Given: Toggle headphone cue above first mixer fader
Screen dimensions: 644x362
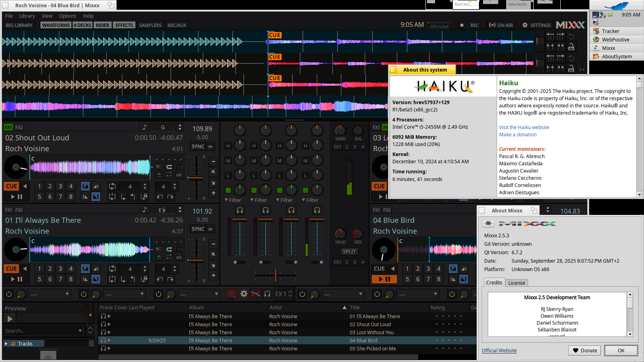Looking at the screenshot, I should [x=240, y=210].
